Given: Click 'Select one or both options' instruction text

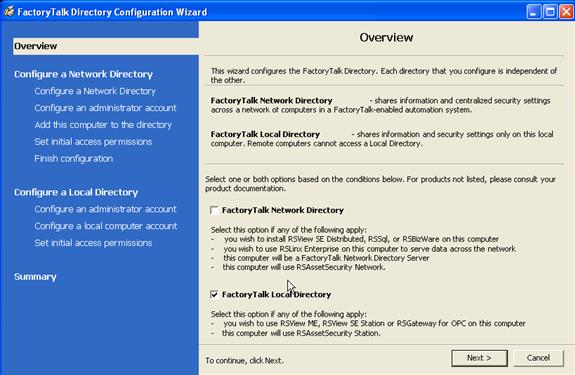Looking at the screenshot, I should [x=380, y=184].
